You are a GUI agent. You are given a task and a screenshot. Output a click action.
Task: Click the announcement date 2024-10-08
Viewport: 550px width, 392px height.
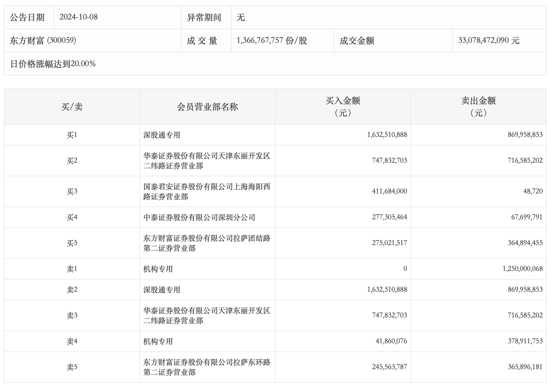[x=79, y=17]
